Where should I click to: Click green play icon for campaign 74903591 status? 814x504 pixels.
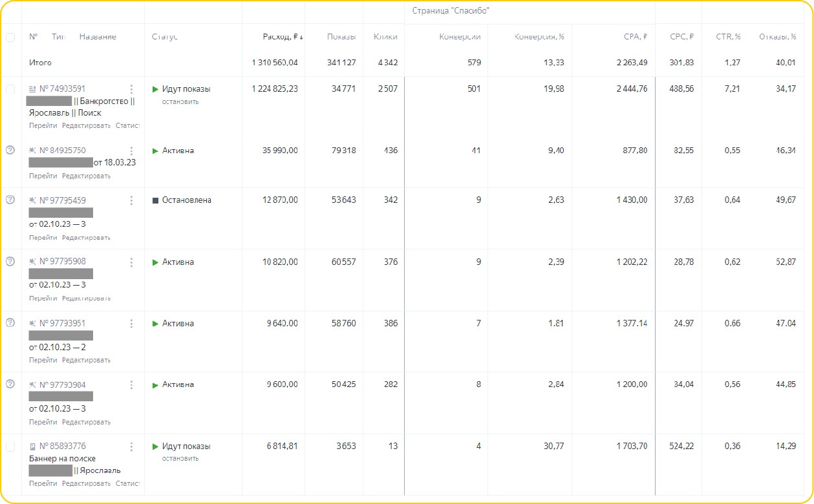tap(155, 89)
